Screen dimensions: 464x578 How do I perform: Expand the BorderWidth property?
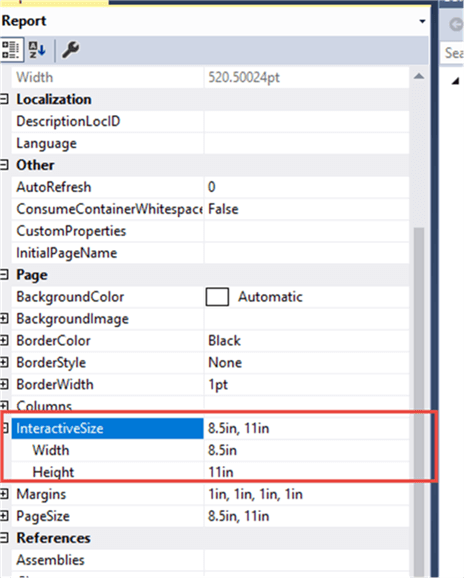coord(4,384)
